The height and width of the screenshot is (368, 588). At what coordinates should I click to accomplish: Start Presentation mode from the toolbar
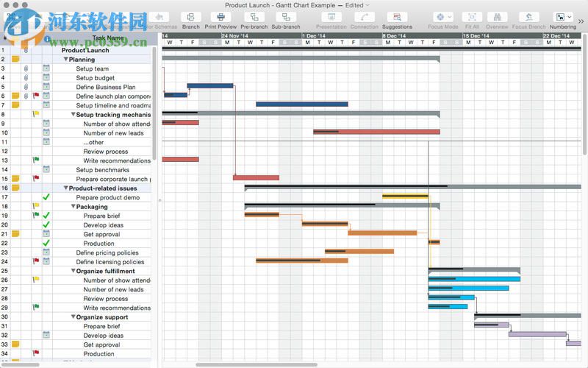tap(331, 17)
